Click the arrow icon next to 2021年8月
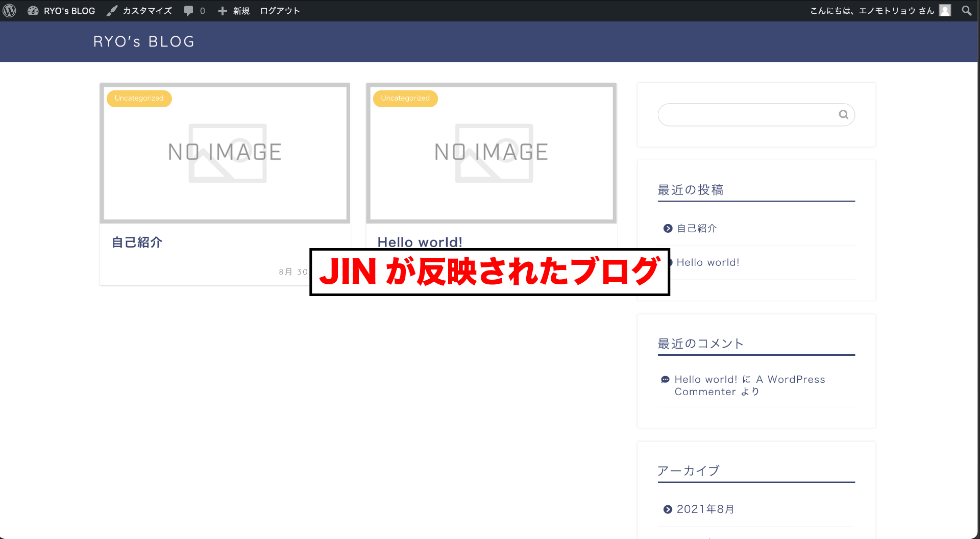Viewport: 980px width, 539px height. pyautogui.click(x=668, y=509)
